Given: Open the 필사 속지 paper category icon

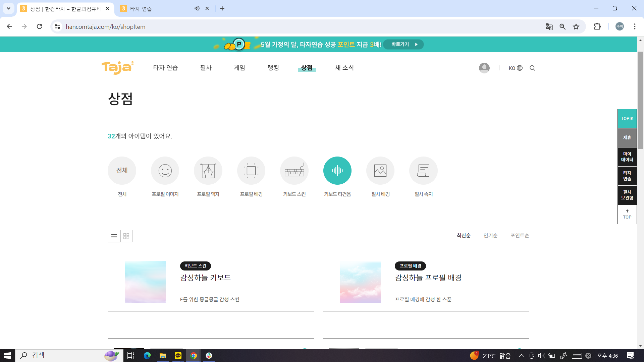Looking at the screenshot, I should pyautogui.click(x=423, y=171).
